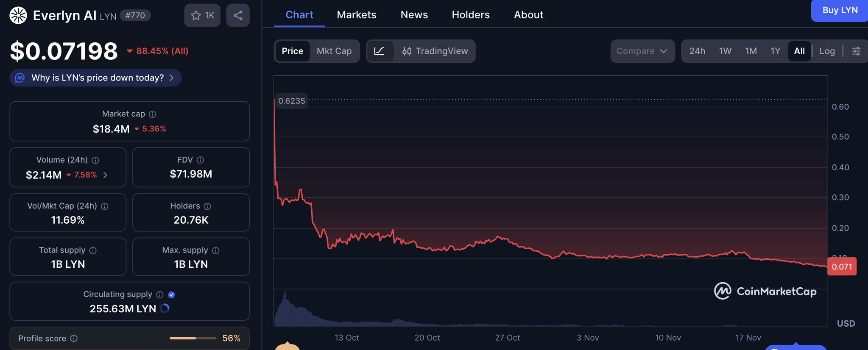This screenshot has height=350, width=868.
Task: Open the Compare dropdown
Action: [642, 51]
